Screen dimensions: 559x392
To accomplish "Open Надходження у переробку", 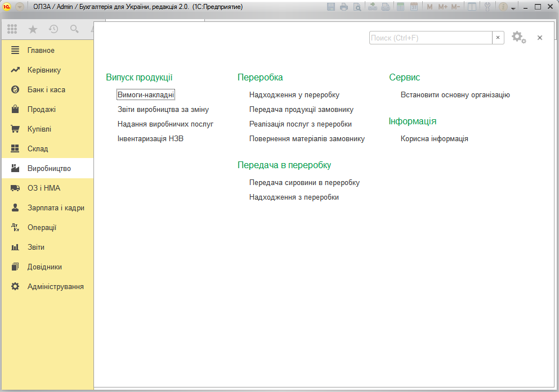I will [x=294, y=95].
